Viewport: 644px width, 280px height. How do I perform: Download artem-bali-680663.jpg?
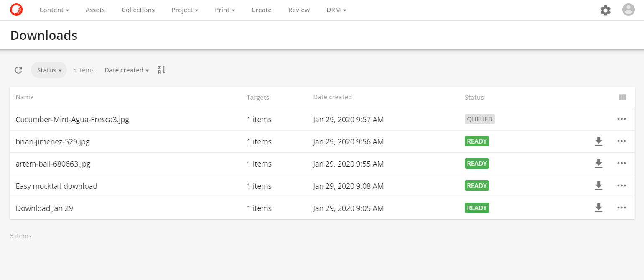[x=598, y=164]
